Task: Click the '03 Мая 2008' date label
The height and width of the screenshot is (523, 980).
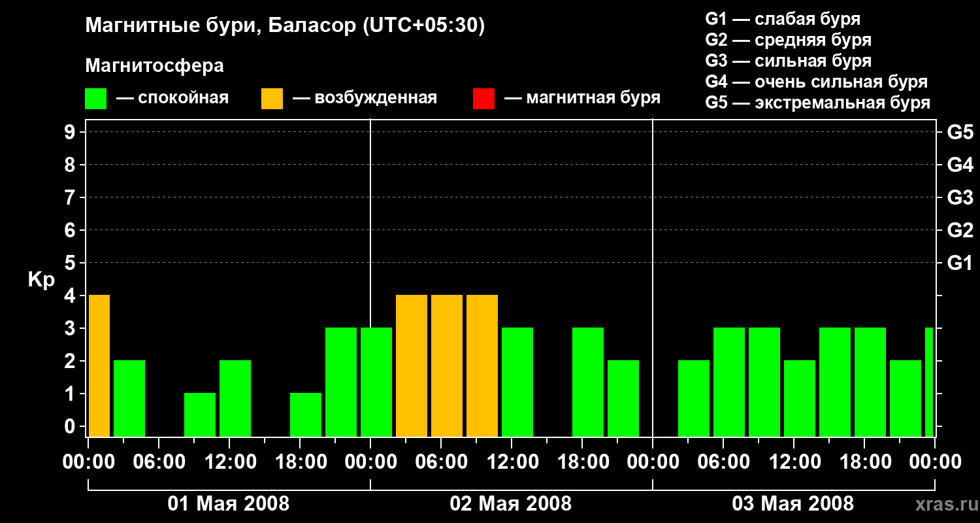Action: [x=792, y=504]
